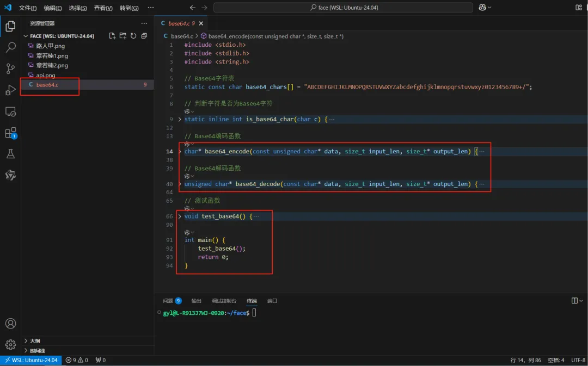588x366 pixels.
Task: Open 章若楠1.png in the file tree
Action: [52, 56]
